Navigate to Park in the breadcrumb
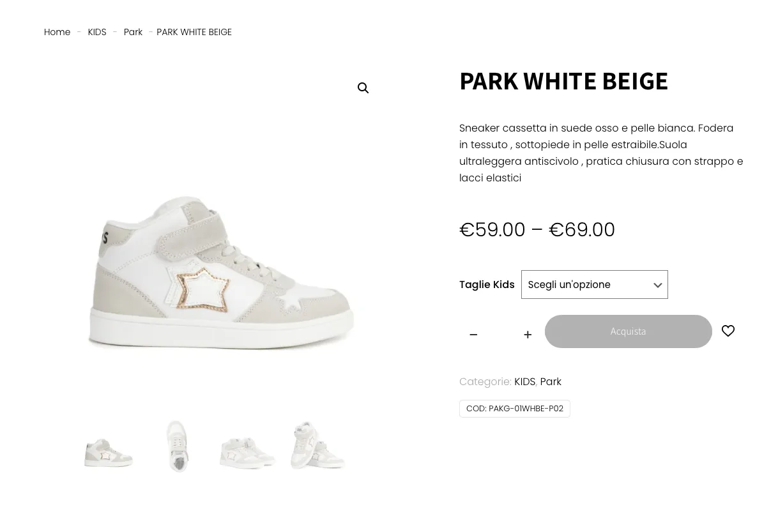This screenshot has width=778, height=532. click(x=133, y=32)
